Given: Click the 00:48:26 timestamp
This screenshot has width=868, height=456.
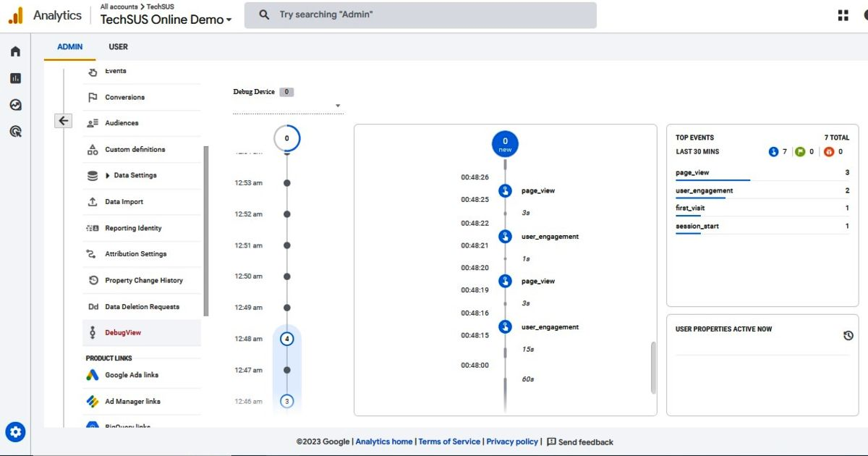Looking at the screenshot, I should click(x=475, y=177).
